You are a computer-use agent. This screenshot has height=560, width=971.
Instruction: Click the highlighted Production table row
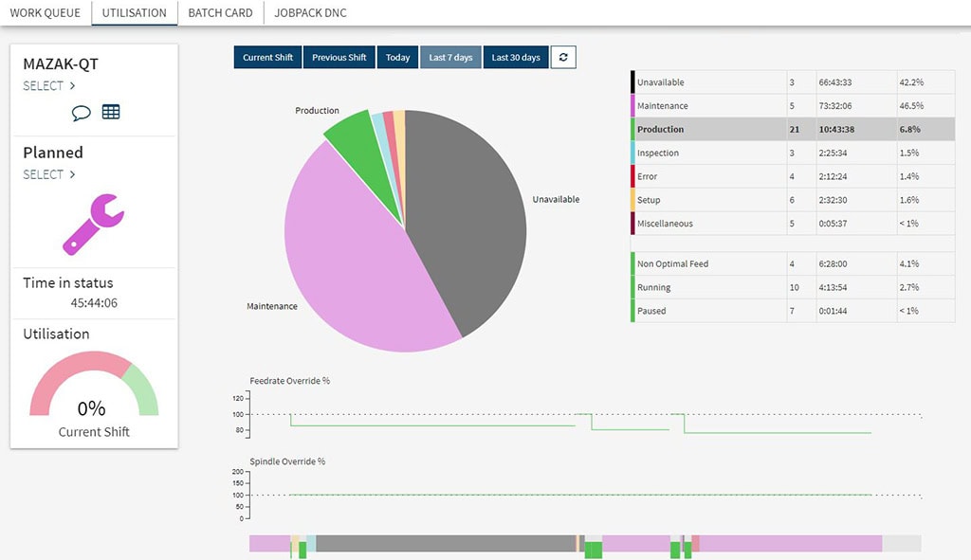793,130
